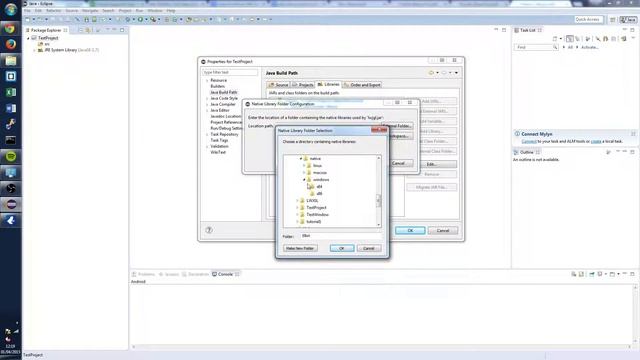This screenshot has width=640, height=360.
Task: Click the folder tree scrollbar thumb
Action: [x=378, y=200]
